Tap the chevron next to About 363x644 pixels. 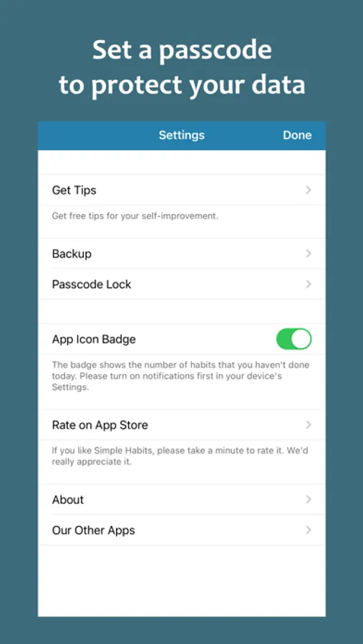pos(309,499)
